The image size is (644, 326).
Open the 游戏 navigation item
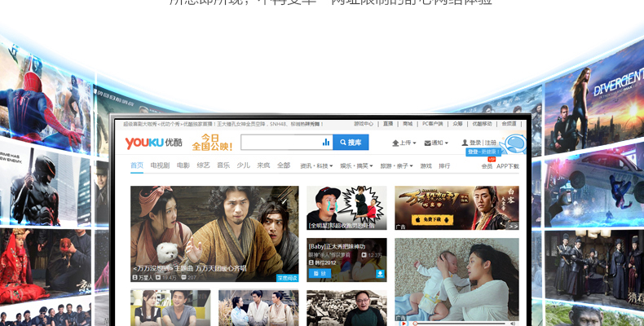[x=426, y=166]
